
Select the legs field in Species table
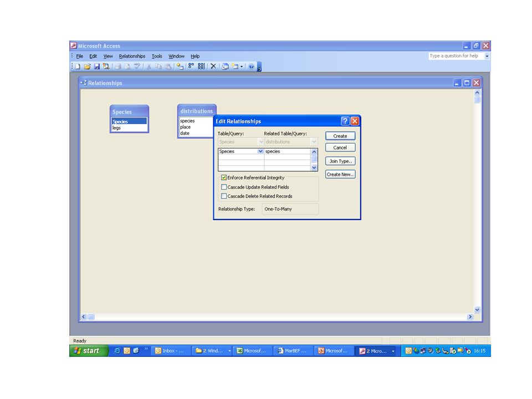(129, 128)
